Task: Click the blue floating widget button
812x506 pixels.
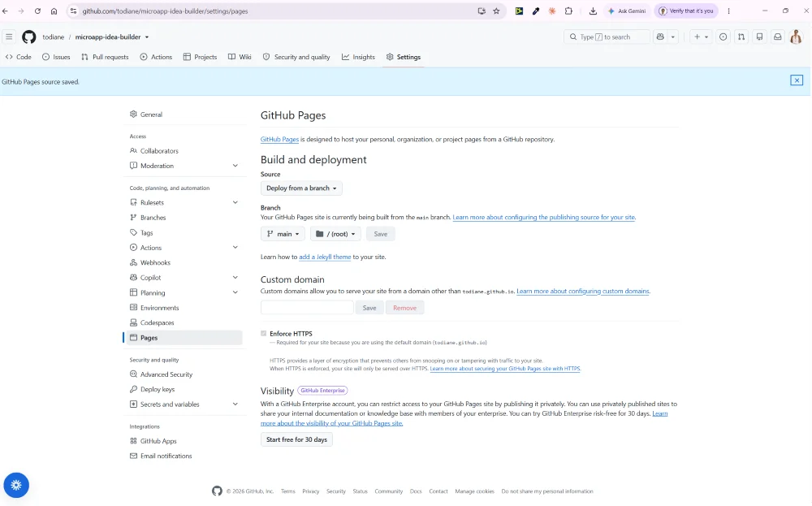Action: [16, 485]
